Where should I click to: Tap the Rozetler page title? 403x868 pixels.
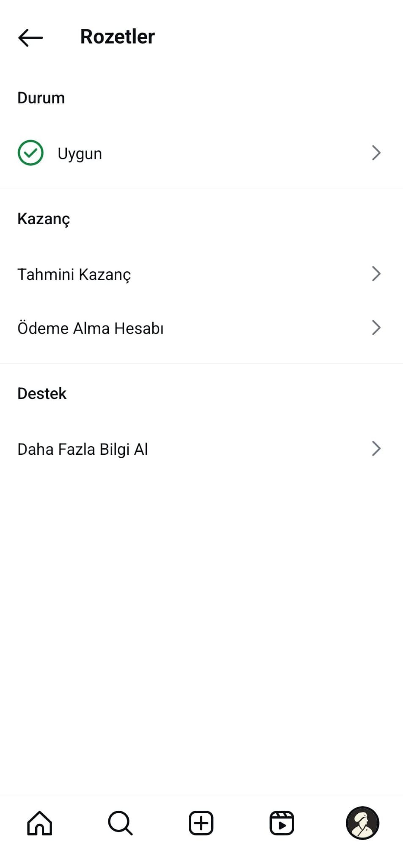(x=118, y=37)
